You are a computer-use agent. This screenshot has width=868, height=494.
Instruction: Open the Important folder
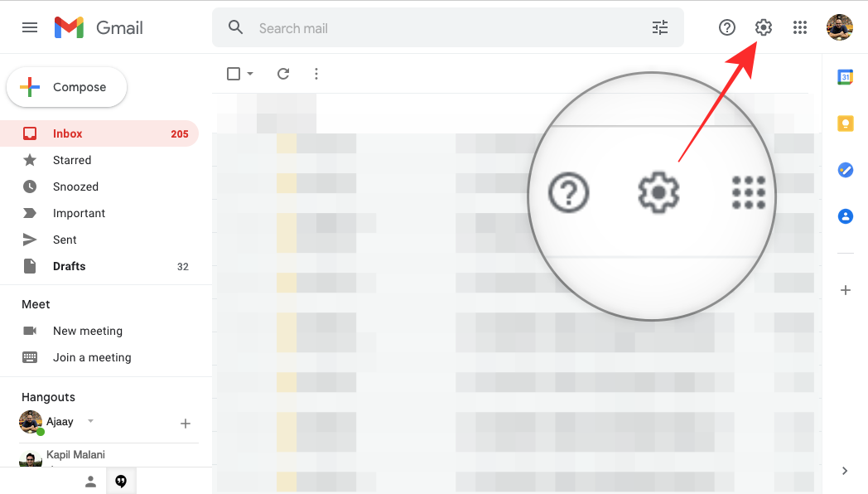[99, 213]
